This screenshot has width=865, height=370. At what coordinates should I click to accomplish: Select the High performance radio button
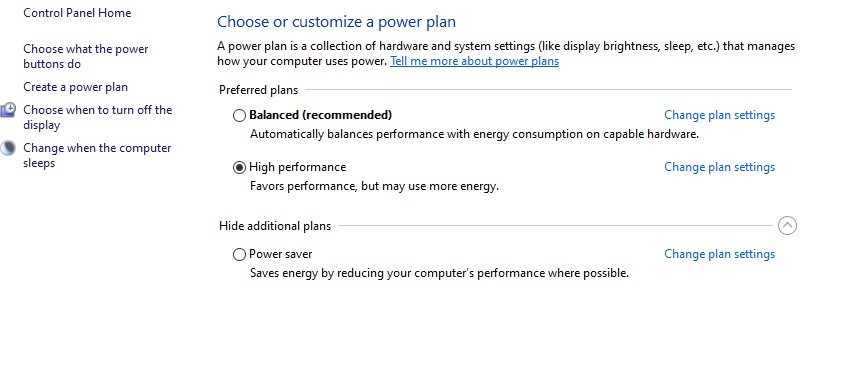(x=239, y=168)
